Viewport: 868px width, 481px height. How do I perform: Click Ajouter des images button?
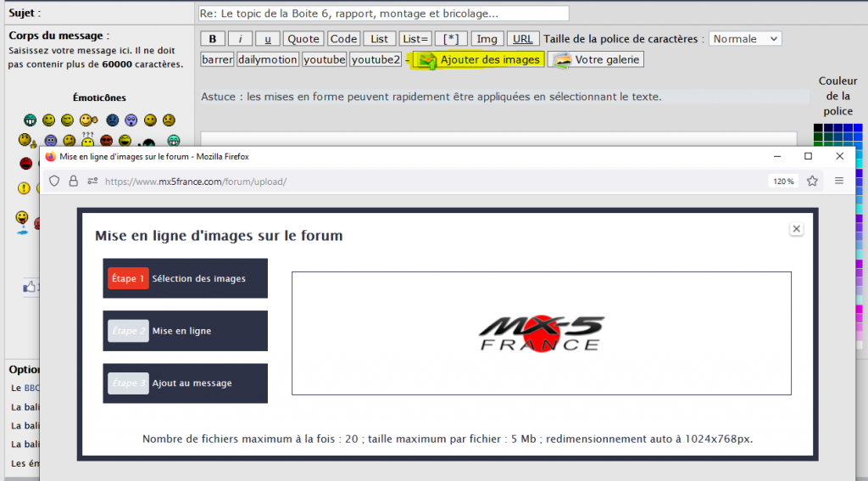tap(479, 59)
